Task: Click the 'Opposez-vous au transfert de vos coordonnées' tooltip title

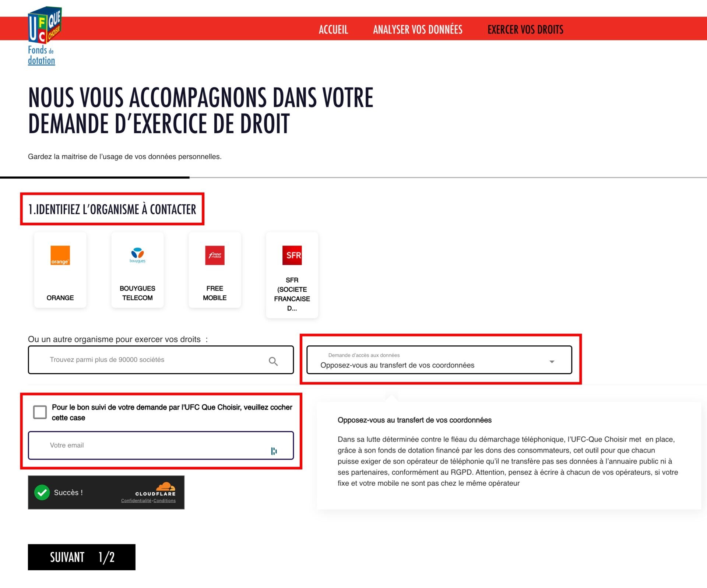Action: [415, 420]
